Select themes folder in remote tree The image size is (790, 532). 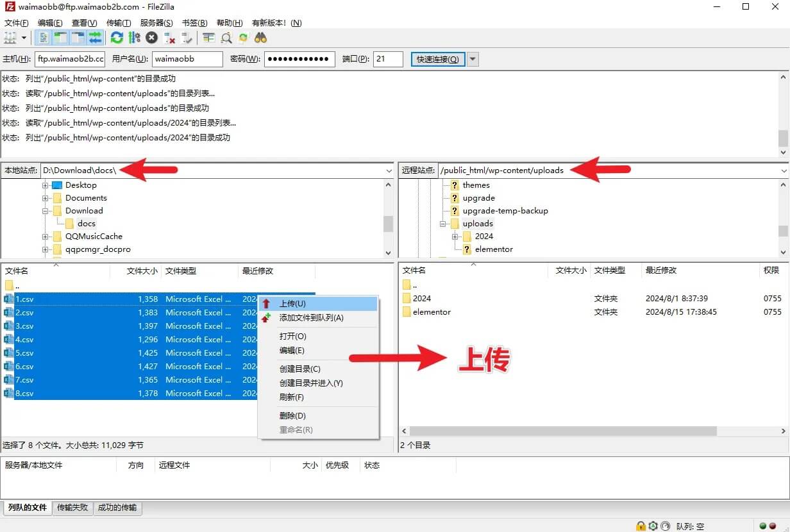[x=476, y=185]
